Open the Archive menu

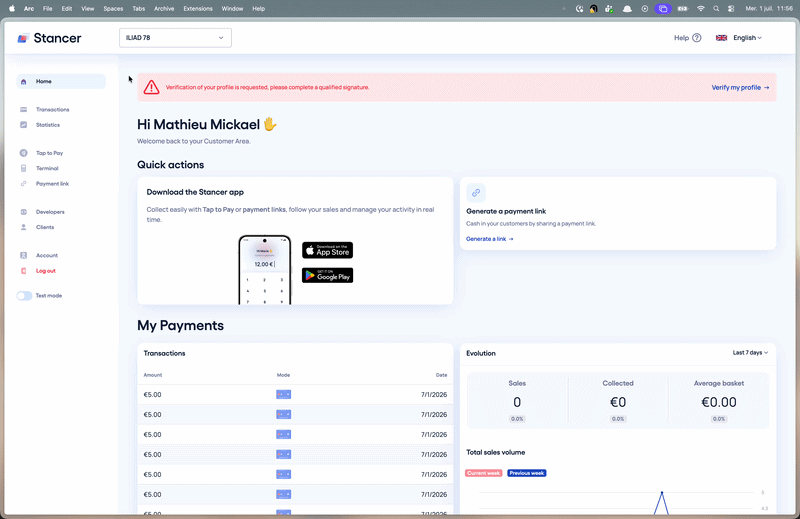pos(164,9)
